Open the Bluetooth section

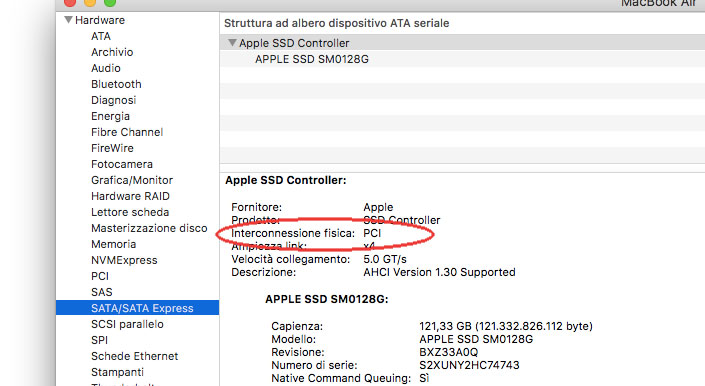coord(116,84)
